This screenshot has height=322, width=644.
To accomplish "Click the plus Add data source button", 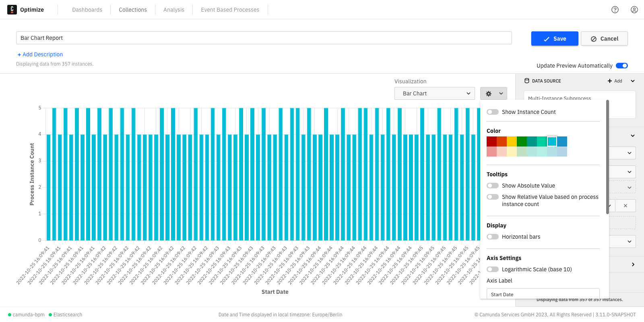I will pos(615,81).
